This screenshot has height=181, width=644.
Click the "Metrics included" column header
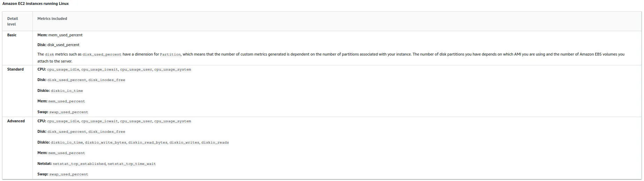52,19
